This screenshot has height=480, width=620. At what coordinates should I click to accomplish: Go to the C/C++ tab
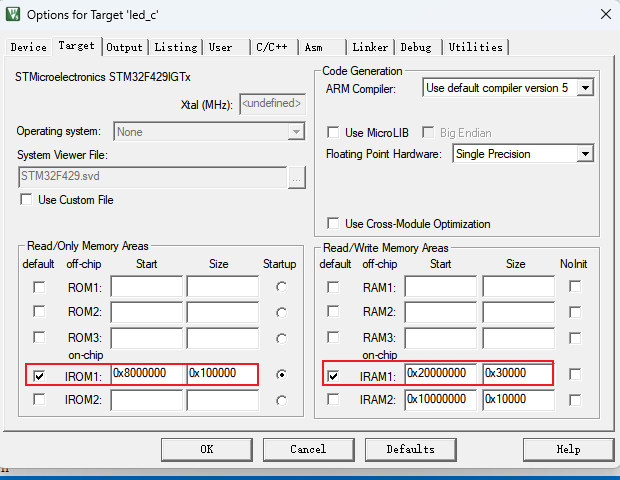point(274,47)
